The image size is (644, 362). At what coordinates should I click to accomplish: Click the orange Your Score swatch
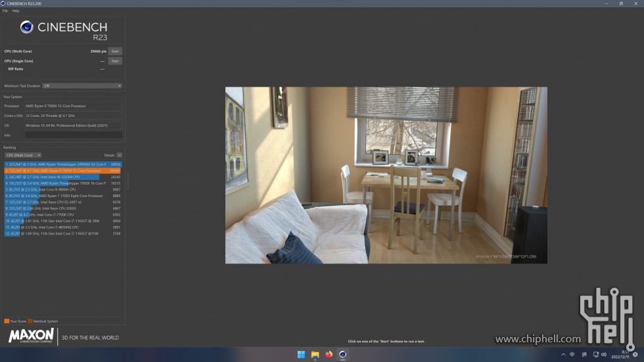[7, 321]
